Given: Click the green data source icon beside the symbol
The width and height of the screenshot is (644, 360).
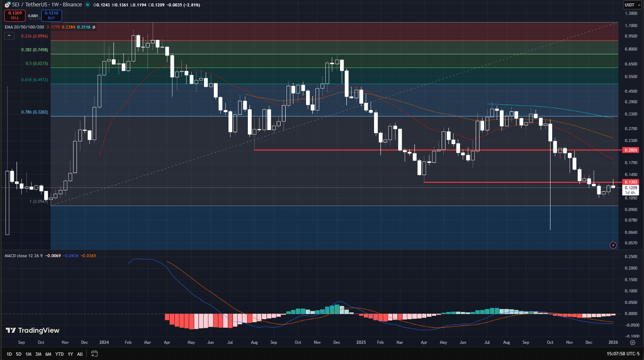Looking at the screenshot, I should coord(88,5).
